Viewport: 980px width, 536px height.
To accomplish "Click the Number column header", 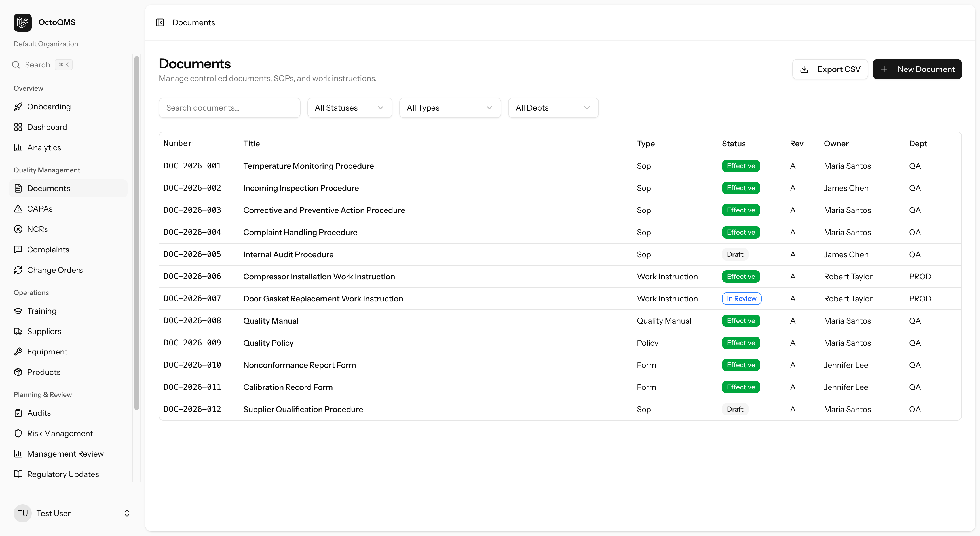I will click(178, 144).
